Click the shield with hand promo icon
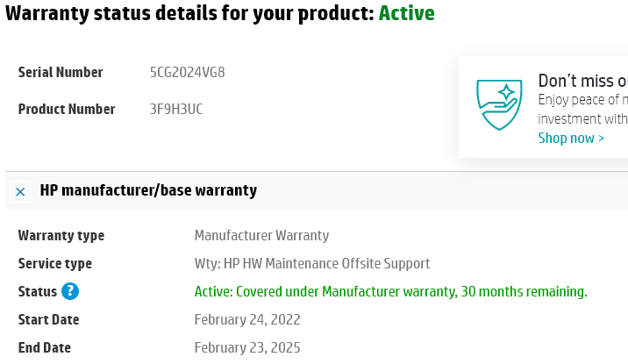 coord(499,104)
